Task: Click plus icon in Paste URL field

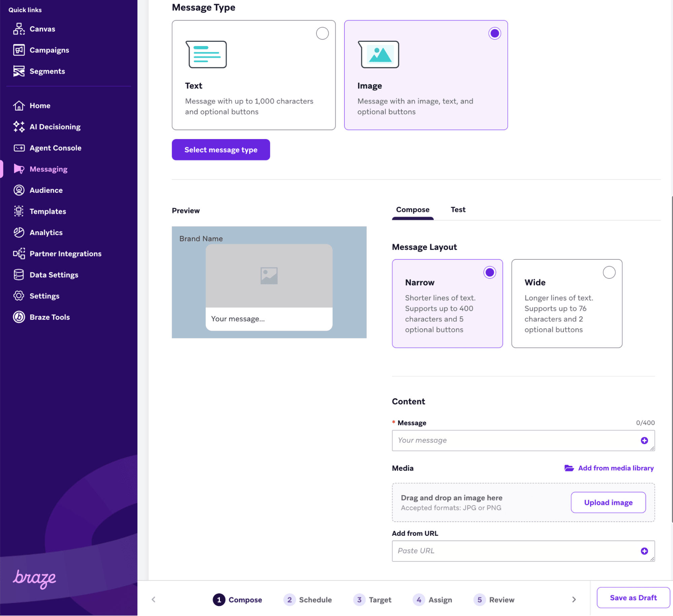Action: click(644, 551)
